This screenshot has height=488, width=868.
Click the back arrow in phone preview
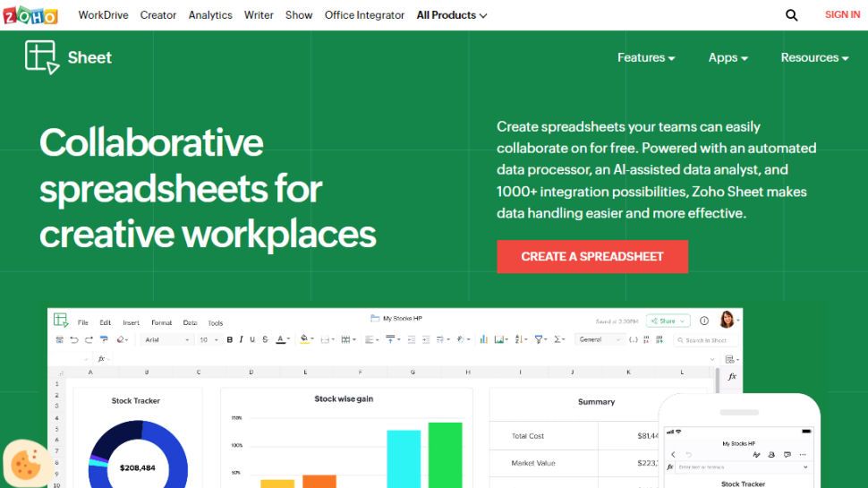[x=673, y=455]
